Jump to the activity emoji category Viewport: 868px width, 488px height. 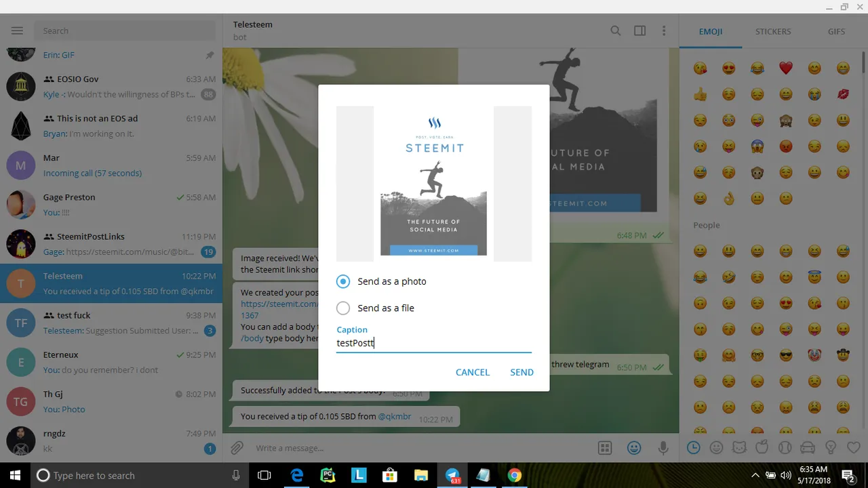[785, 447]
